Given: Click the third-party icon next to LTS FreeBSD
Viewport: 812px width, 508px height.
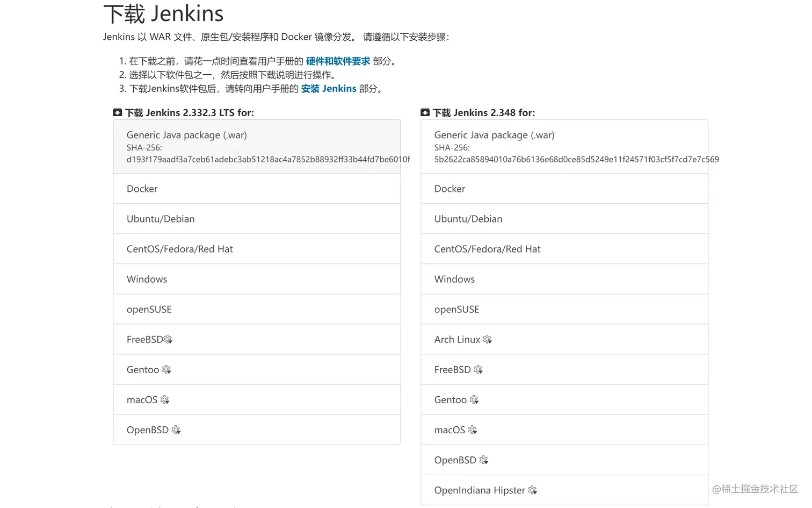Looking at the screenshot, I should click(x=168, y=339).
